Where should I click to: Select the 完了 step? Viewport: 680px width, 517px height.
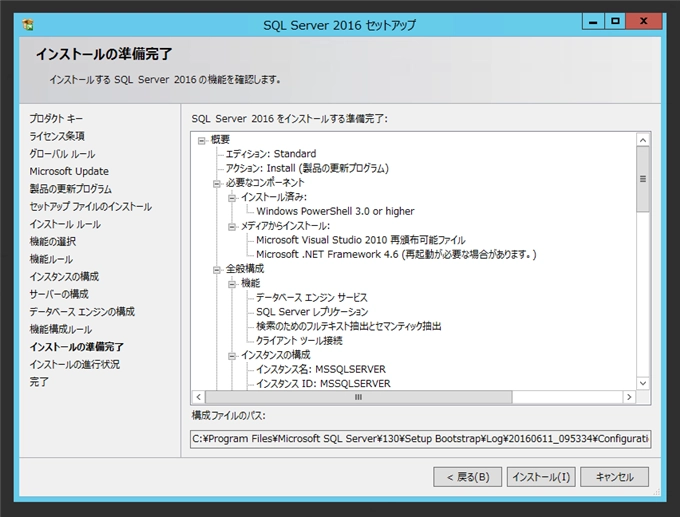tap(39, 382)
